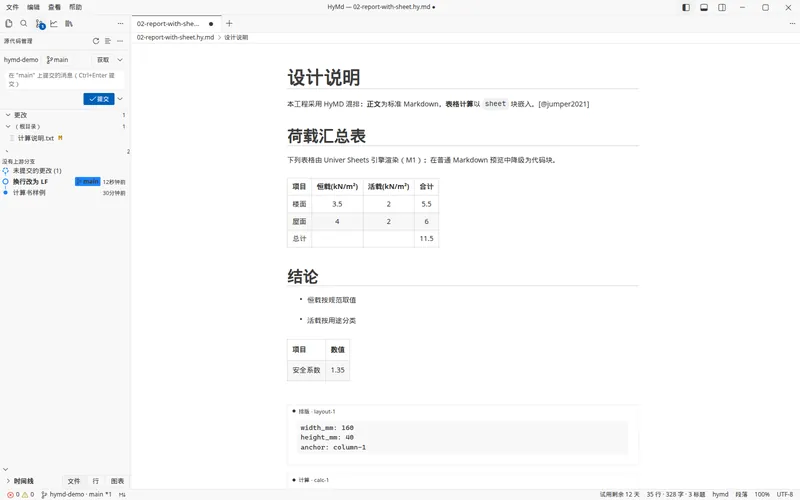Switch timeline to 行 tab
The height and width of the screenshot is (500, 800).
point(95,481)
